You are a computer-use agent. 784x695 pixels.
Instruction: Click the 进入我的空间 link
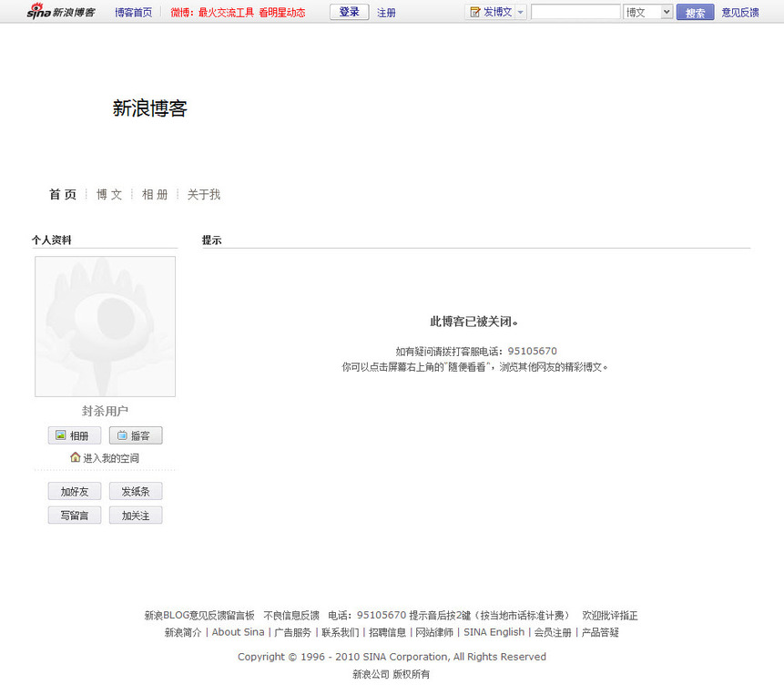tap(111, 458)
